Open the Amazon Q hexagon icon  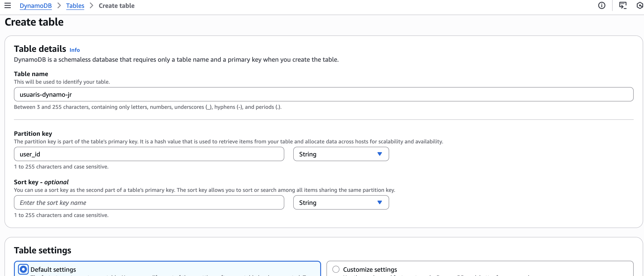pos(640,5)
